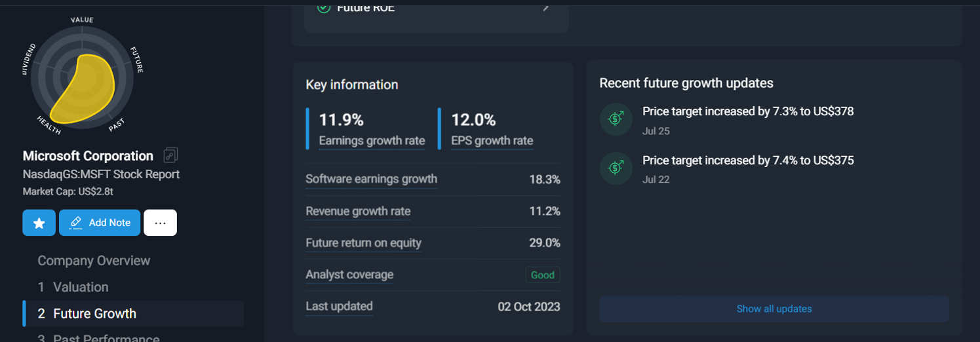The image size is (980, 342).
Task: Click the 02 Oct 2023 date
Action: (x=529, y=307)
